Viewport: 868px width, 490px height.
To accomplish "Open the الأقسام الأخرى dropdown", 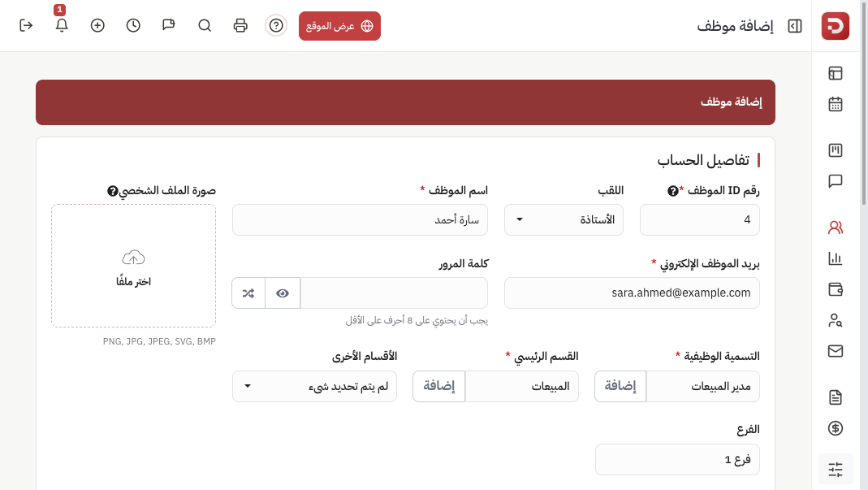I will coord(314,386).
